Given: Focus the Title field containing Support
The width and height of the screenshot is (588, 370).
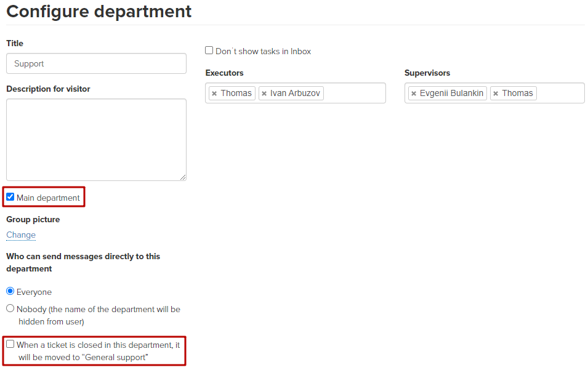Looking at the screenshot, I should coord(97,63).
